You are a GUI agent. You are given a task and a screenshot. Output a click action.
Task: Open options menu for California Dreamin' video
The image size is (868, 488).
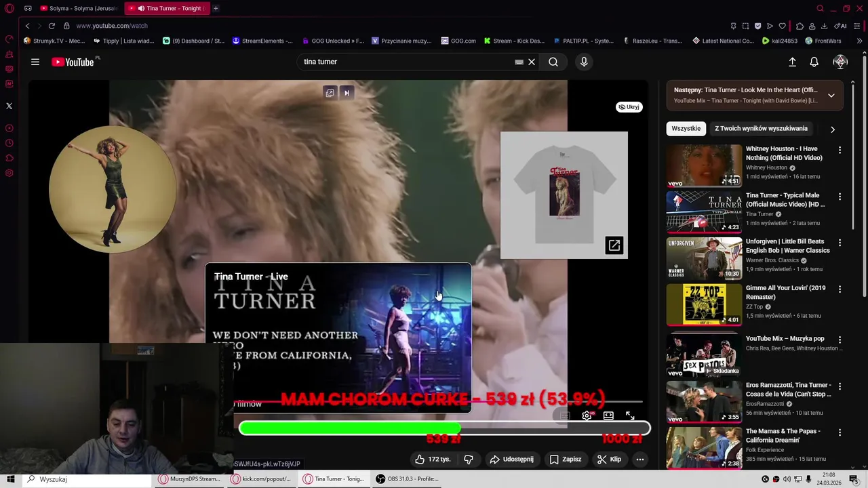pos(840,432)
